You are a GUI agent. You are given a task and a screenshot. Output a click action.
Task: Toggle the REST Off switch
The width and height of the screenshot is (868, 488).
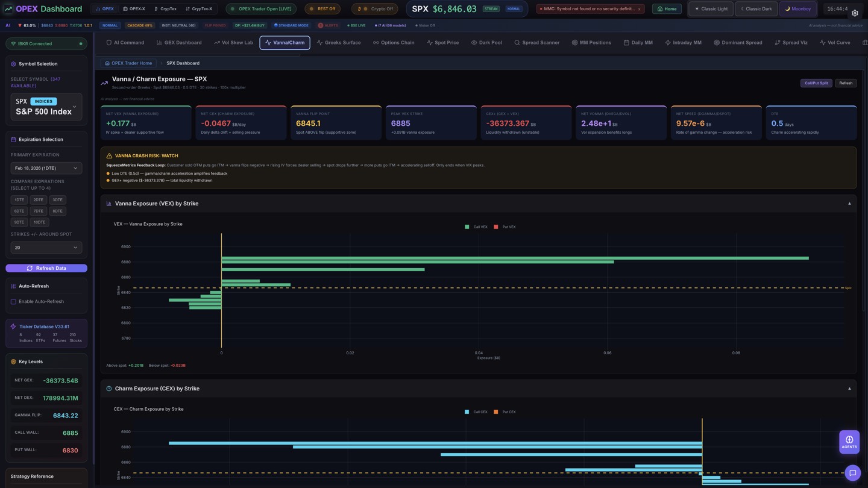coord(322,9)
